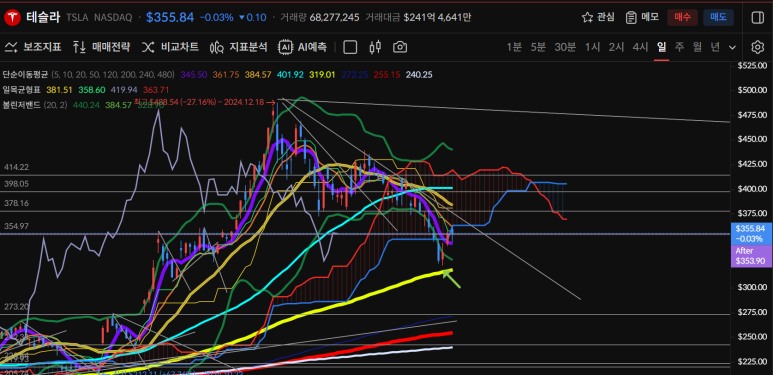Switch to 2시 timeframe

point(616,47)
